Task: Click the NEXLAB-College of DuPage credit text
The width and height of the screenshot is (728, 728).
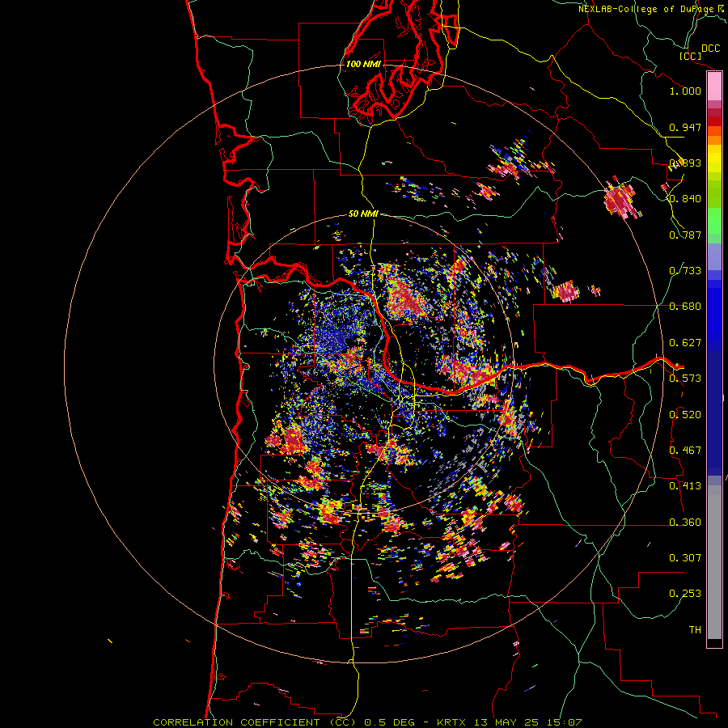Action: pyautogui.click(x=645, y=9)
